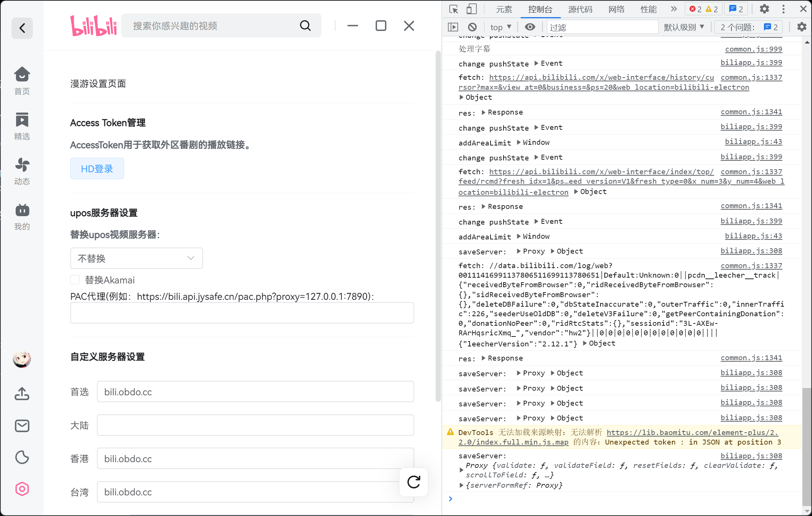Switch to the 网络 DevTools tab

click(616, 9)
